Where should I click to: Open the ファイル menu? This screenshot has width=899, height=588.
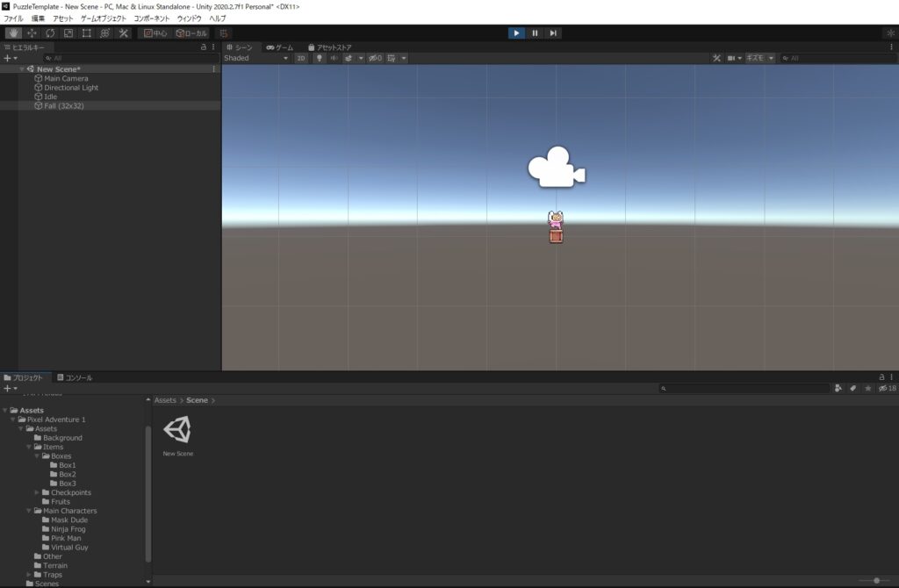click(14, 18)
